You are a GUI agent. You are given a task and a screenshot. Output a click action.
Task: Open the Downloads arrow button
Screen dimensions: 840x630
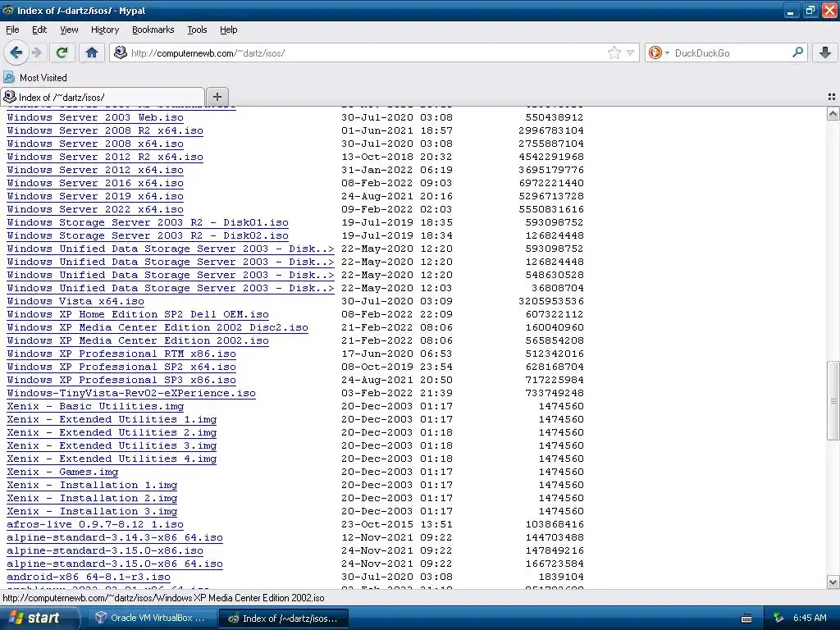[x=825, y=52]
